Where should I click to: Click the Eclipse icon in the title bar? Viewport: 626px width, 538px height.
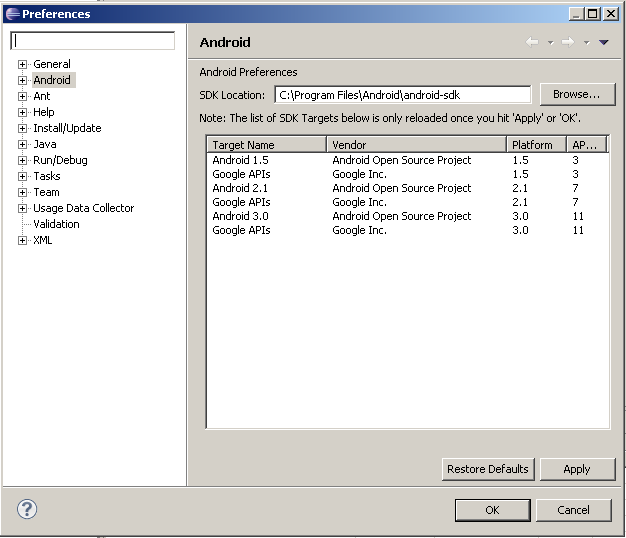click(x=13, y=14)
